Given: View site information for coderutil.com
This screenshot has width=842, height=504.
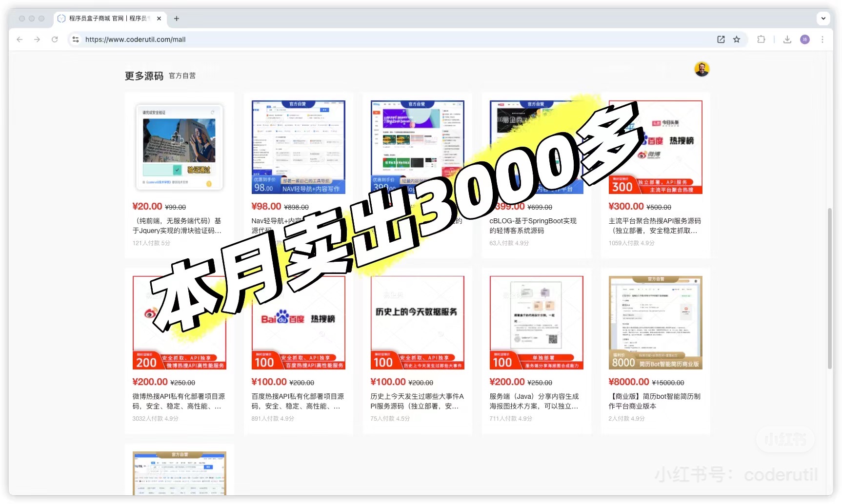Looking at the screenshot, I should (76, 39).
